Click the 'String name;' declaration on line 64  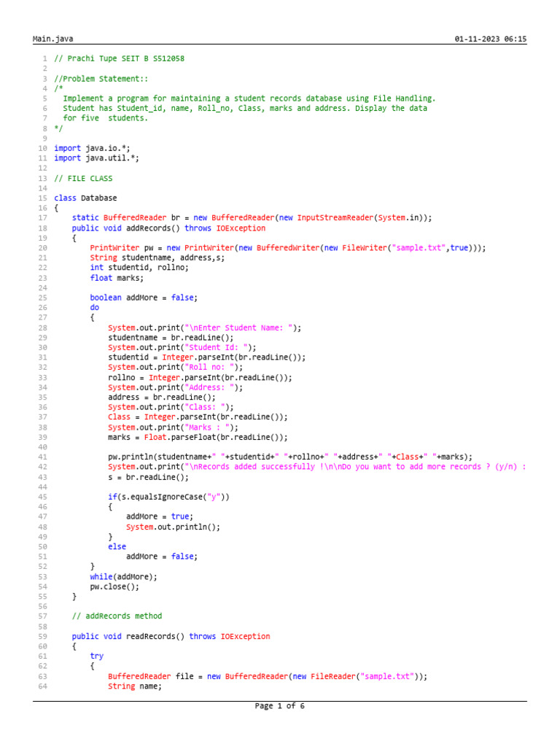(x=135, y=686)
